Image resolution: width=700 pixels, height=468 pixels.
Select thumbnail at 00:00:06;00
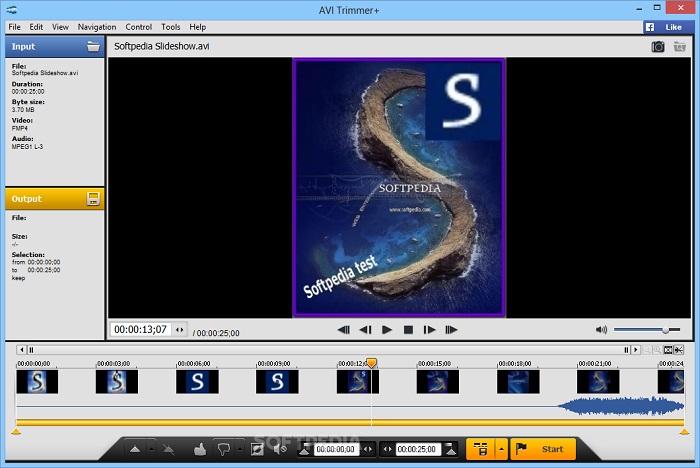click(x=197, y=382)
